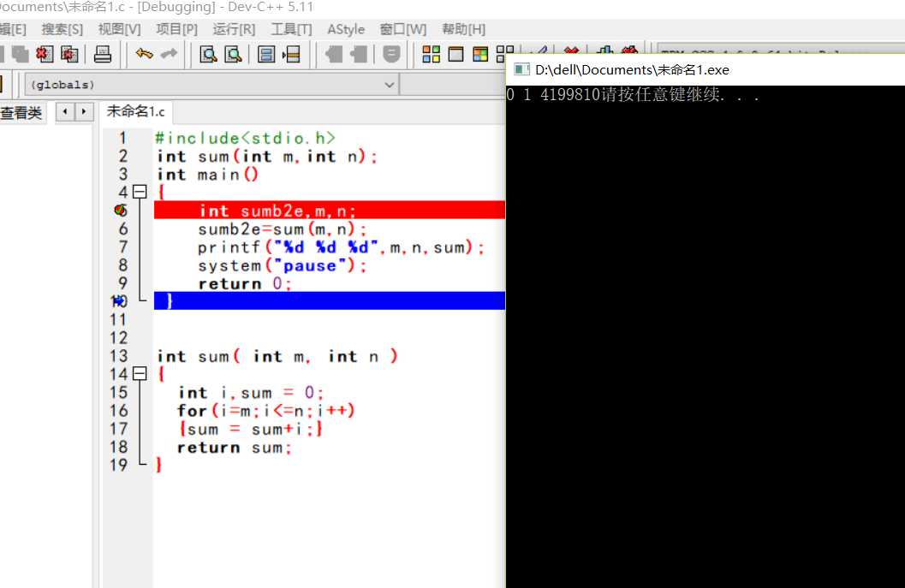Click the 'int sum(int m, int n);' prototype line
This screenshot has width=905, height=588.
[267, 157]
